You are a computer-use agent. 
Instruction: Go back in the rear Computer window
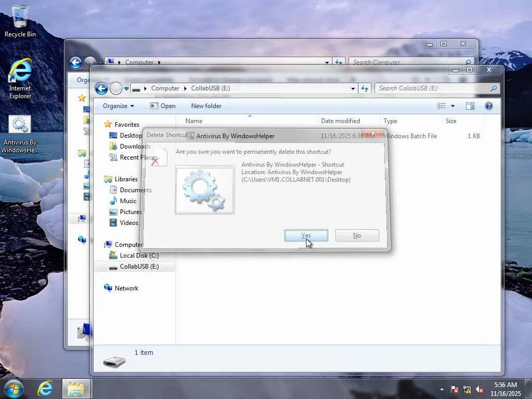coord(75,62)
